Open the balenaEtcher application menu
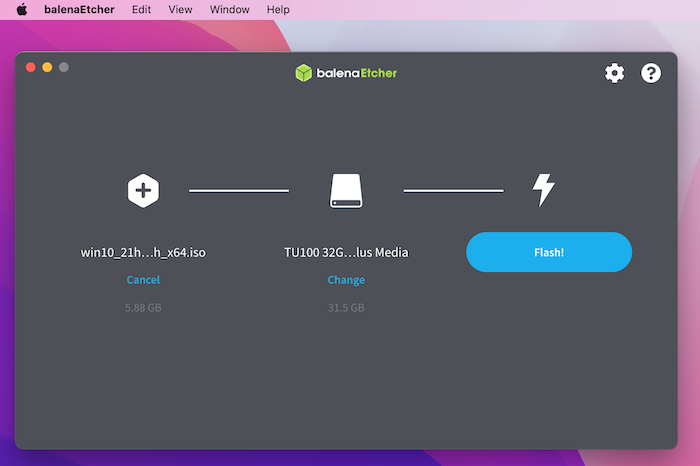 (x=79, y=9)
